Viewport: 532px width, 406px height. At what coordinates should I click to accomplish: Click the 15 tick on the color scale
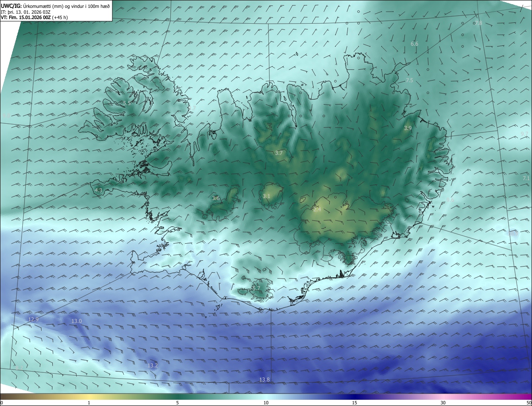[355, 403]
